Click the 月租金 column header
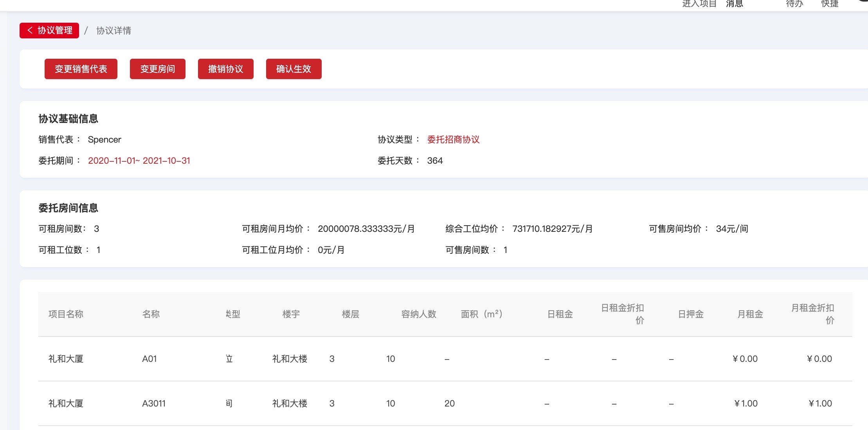Viewport: 868px width, 430px height. 750,314
